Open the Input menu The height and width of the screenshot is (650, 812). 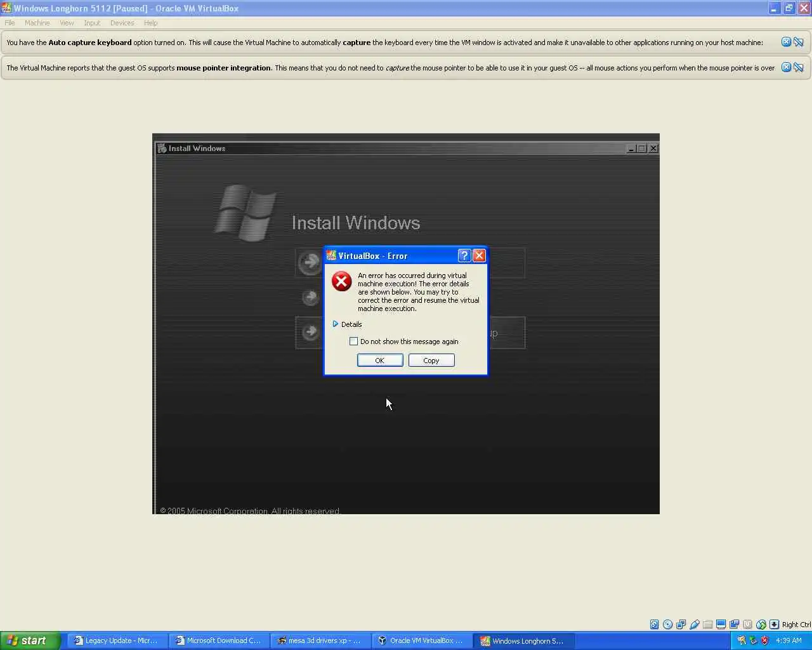(x=92, y=23)
